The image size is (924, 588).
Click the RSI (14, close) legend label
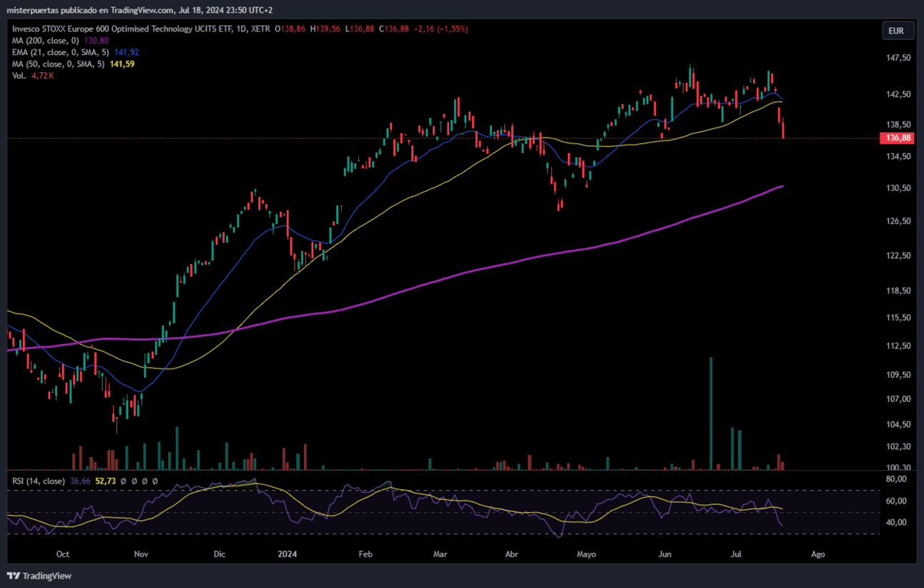(39, 481)
